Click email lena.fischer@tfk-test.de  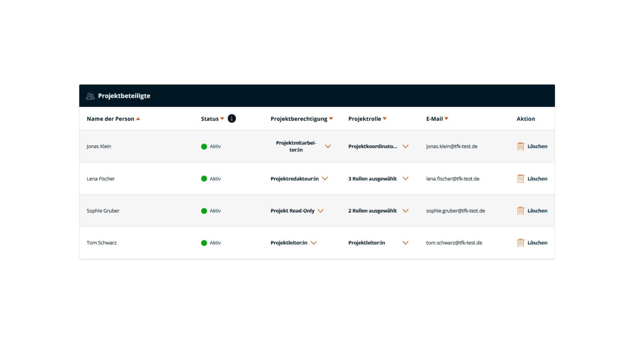tap(453, 179)
